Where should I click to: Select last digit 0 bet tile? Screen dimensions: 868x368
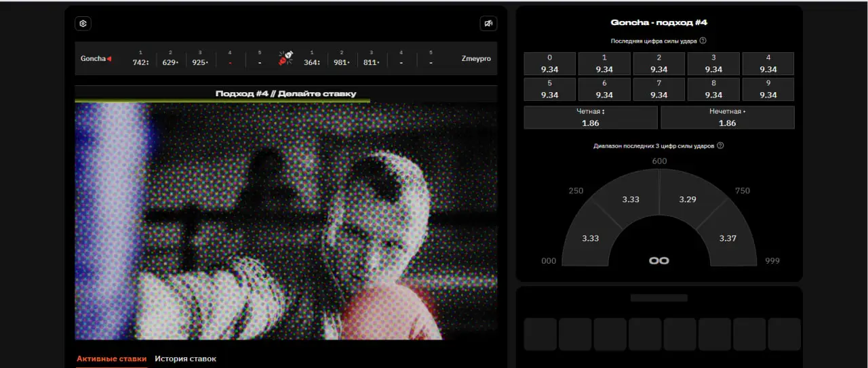549,64
